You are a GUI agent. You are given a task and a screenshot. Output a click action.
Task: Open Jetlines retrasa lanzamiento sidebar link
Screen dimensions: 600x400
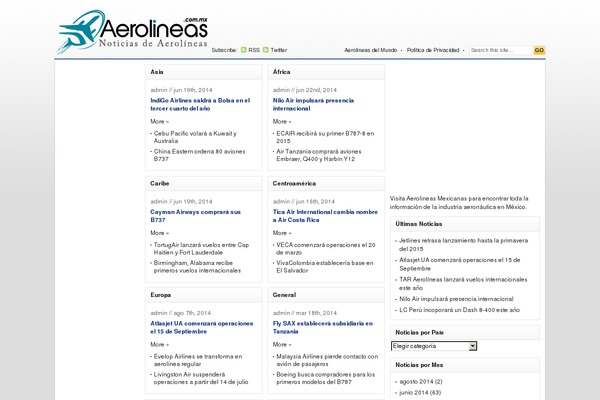pyautogui.click(x=463, y=245)
